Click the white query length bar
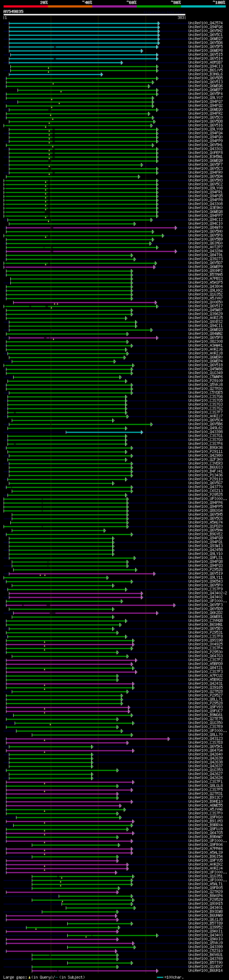 94,15
